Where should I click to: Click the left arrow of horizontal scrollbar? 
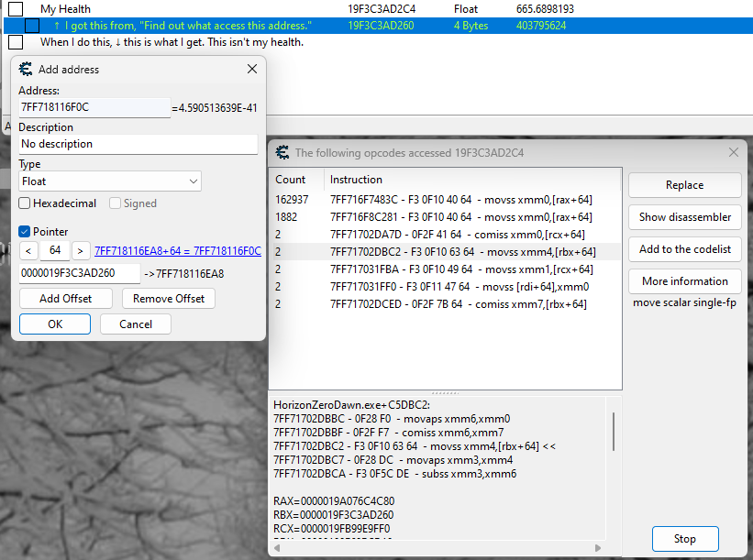(277, 547)
